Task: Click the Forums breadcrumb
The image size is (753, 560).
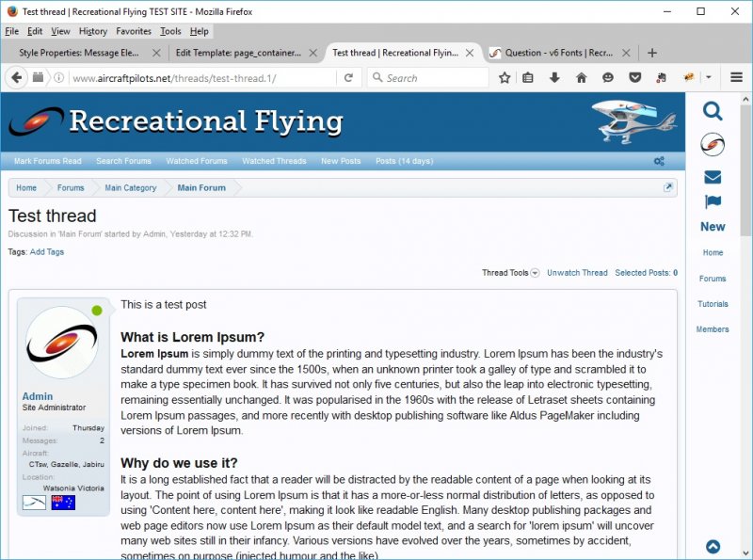Action: click(x=71, y=188)
